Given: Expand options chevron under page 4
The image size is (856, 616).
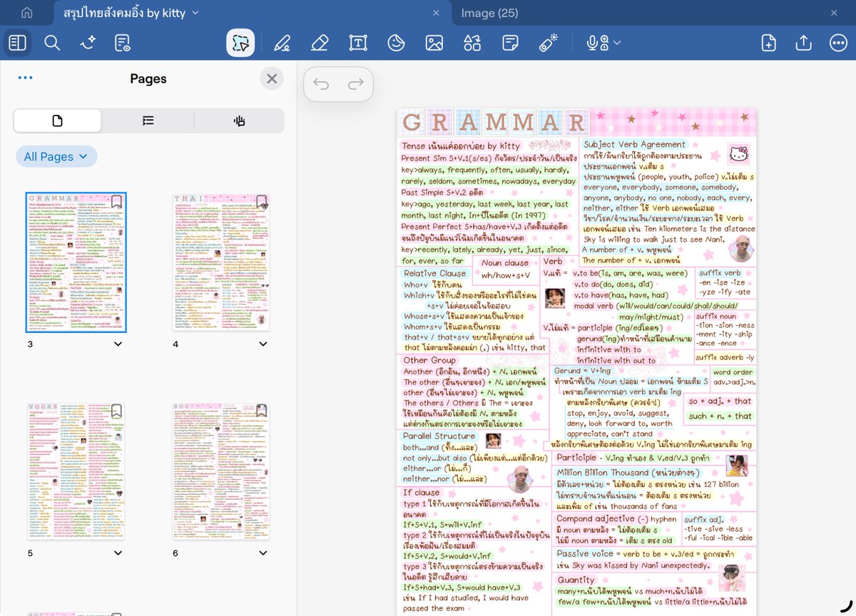Looking at the screenshot, I should (x=263, y=344).
